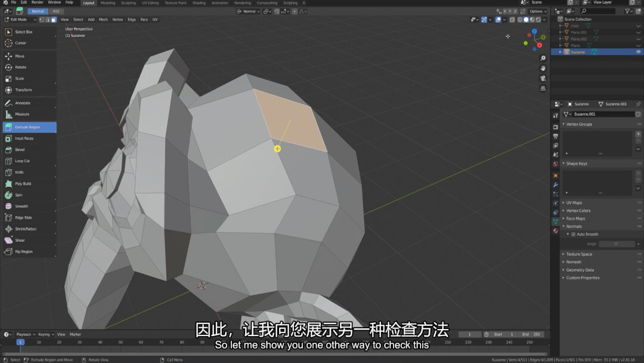644x363 pixels.
Task: Choose the Move tool
Action: pos(29,56)
